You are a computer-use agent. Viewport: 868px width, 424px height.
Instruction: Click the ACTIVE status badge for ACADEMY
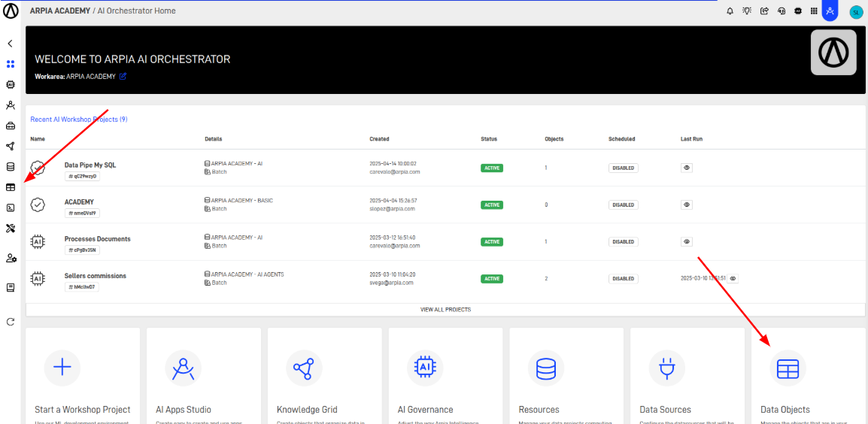[492, 204]
